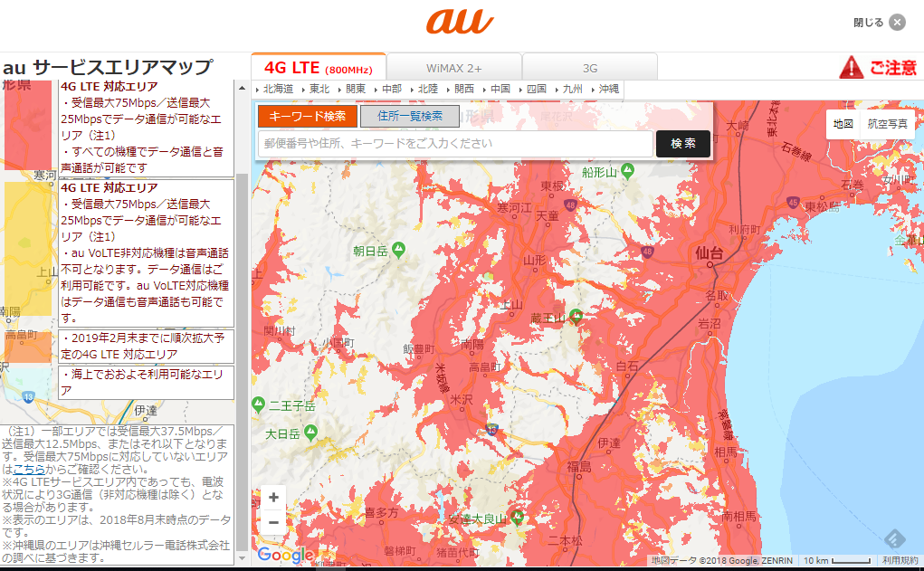Jump to the 沖縄 region
Viewport: 924px width, 571px height.
[609, 89]
